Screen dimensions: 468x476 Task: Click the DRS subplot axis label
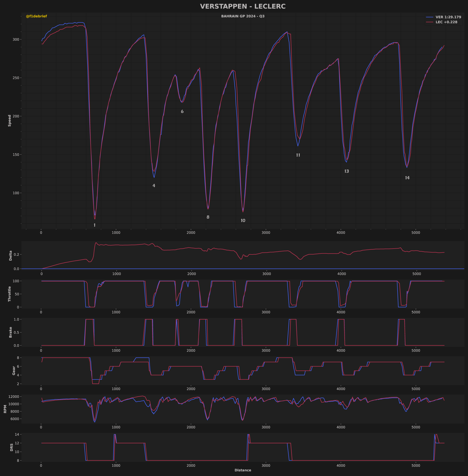point(11,447)
